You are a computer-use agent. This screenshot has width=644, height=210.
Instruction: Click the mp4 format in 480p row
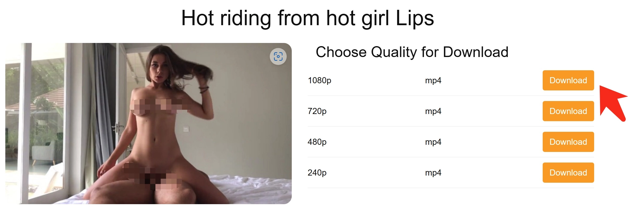[x=433, y=142]
